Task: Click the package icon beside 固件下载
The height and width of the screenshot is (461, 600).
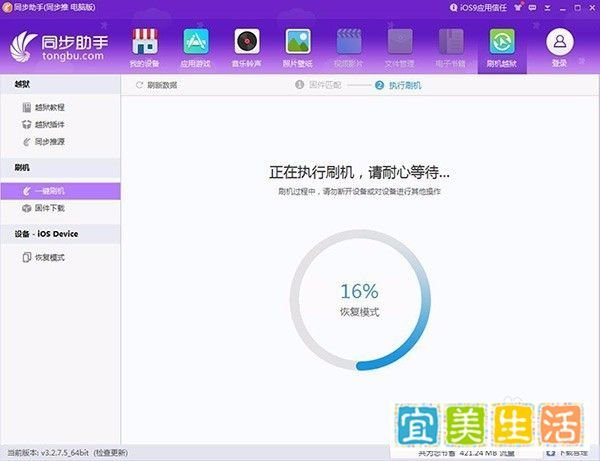Action: tap(26, 209)
